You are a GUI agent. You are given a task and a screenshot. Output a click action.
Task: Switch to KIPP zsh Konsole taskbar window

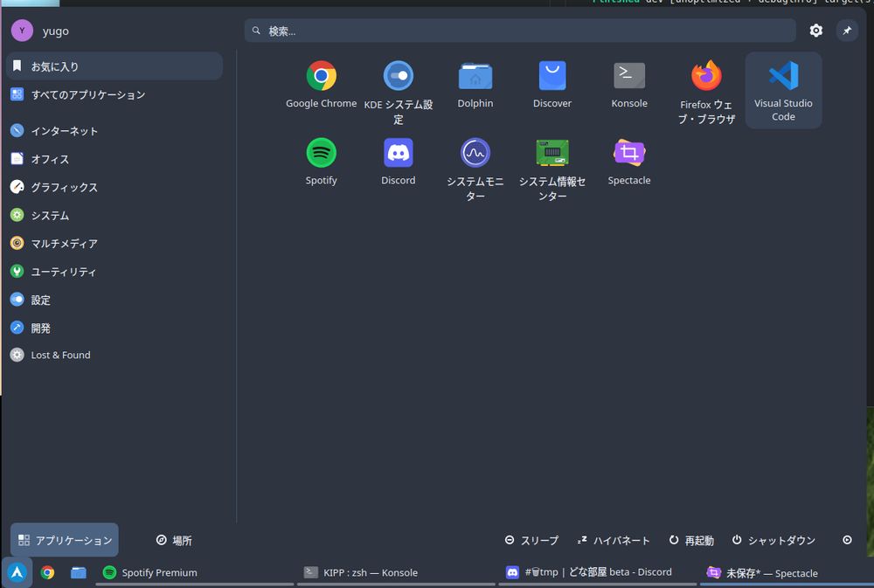point(396,572)
